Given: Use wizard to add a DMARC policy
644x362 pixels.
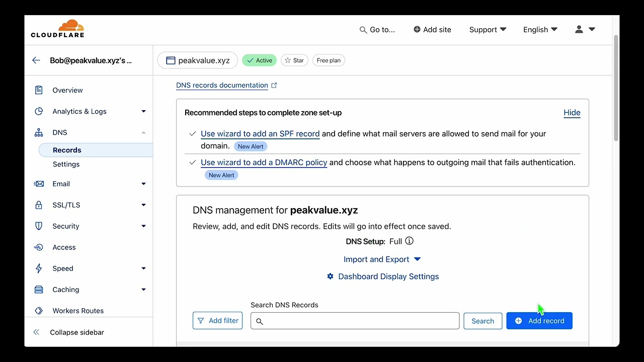Looking at the screenshot, I should [x=264, y=162].
